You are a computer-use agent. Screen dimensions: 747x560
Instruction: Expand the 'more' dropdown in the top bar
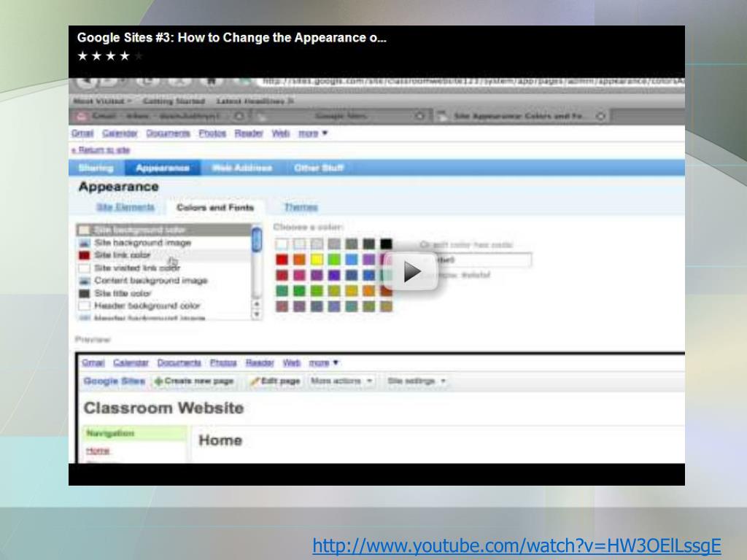pyautogui.click(x=312, y=133)
